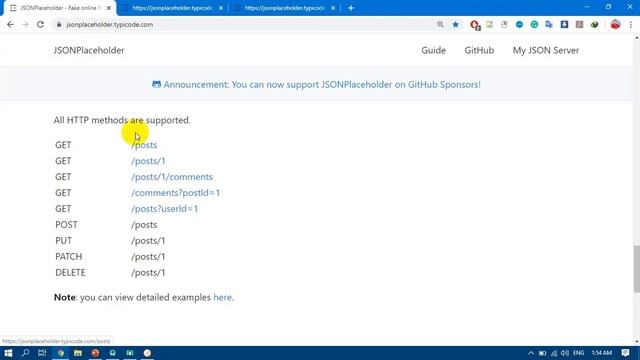Click 'All HTTP methods are supported.' text
The width and height of the screenshot is (640, 360).
click(122, 120)
